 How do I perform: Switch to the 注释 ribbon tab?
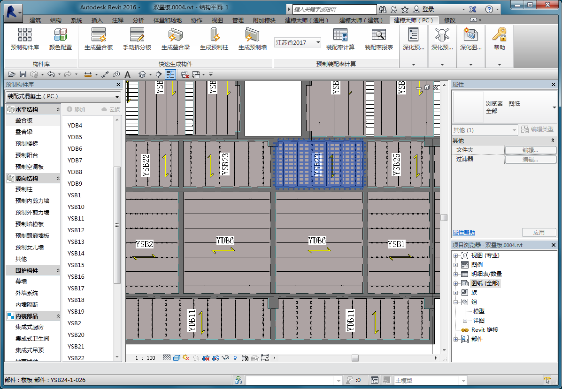point(118,20)
